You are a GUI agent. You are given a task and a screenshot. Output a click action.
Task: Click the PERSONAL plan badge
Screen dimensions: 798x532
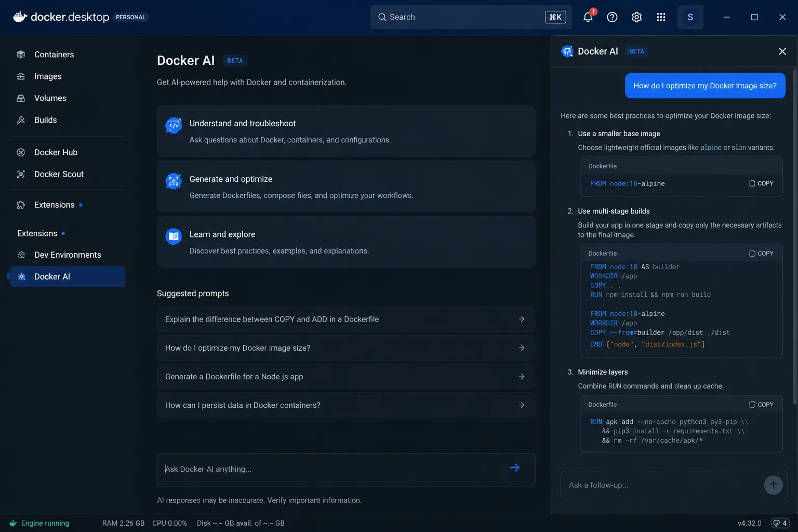[130, 17]
